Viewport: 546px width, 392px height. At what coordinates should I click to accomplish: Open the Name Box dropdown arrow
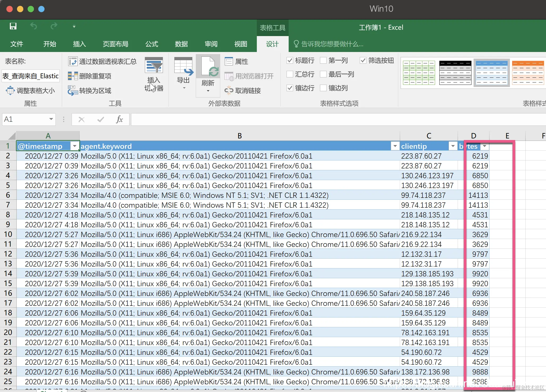tap(51, 119)
